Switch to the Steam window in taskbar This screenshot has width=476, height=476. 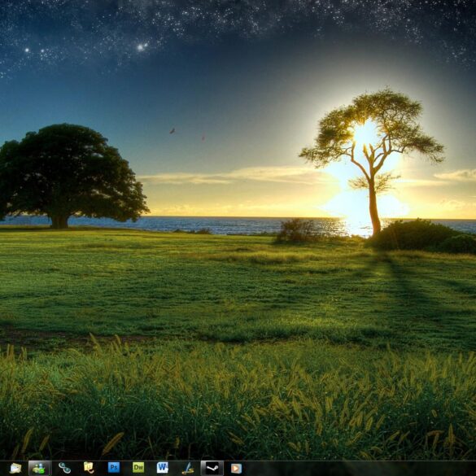[212, 468]
